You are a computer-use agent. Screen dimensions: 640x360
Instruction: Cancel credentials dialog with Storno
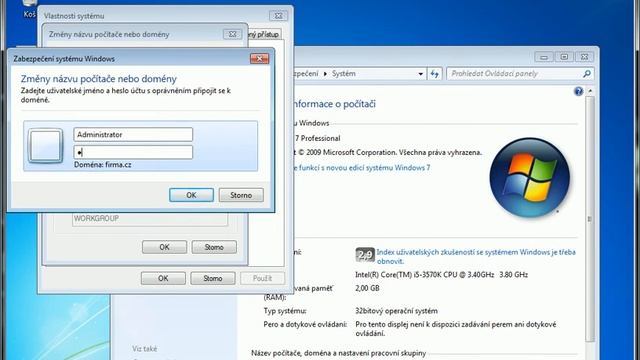pyautogui.click(x=241, y=195)
